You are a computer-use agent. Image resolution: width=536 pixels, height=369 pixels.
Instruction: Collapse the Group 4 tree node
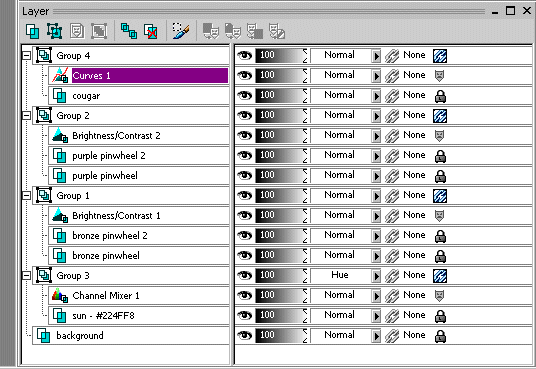26,55
